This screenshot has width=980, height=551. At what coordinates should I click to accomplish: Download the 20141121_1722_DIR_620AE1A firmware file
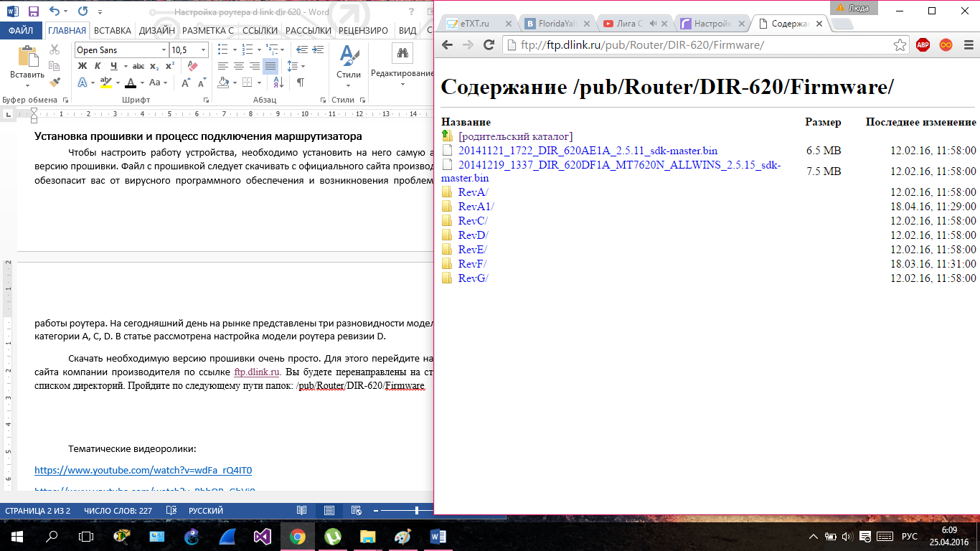(x=588, y=151)
